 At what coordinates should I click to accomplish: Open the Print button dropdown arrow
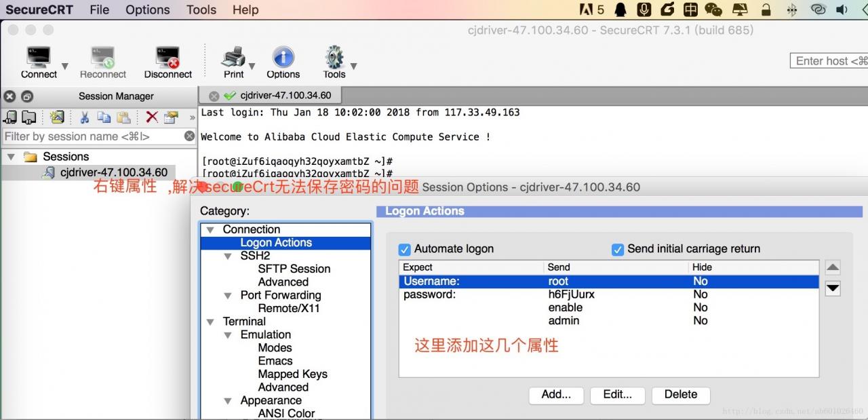click(x=252, y=66)
